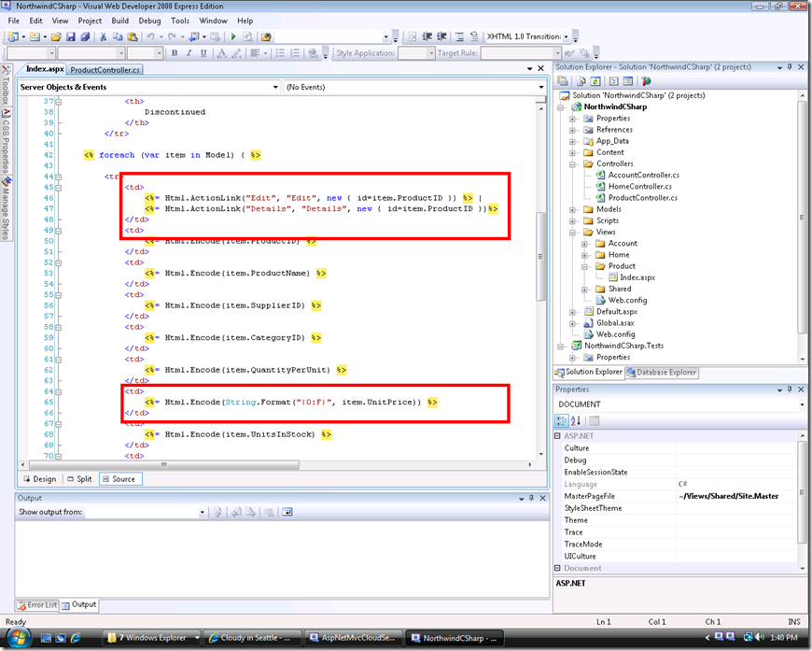Expand the Account folder under Views
The height and width of the screenshot is (651, 812).
coord(584,244)
